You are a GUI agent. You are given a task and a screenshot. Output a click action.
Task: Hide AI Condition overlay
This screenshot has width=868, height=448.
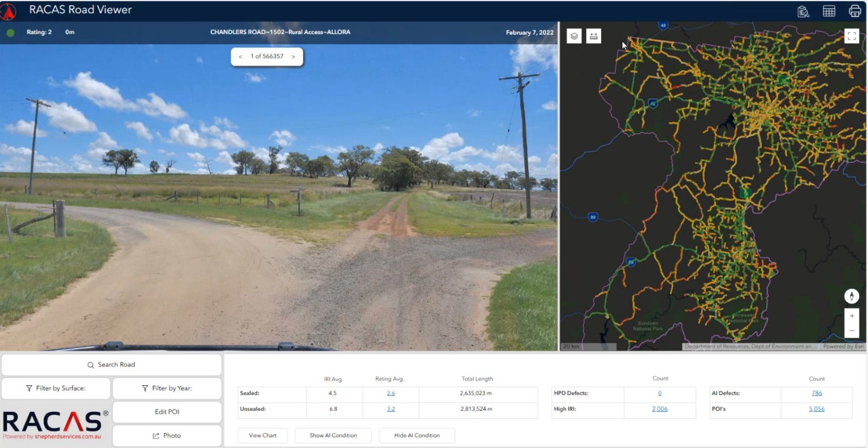[x=416, y=435]
